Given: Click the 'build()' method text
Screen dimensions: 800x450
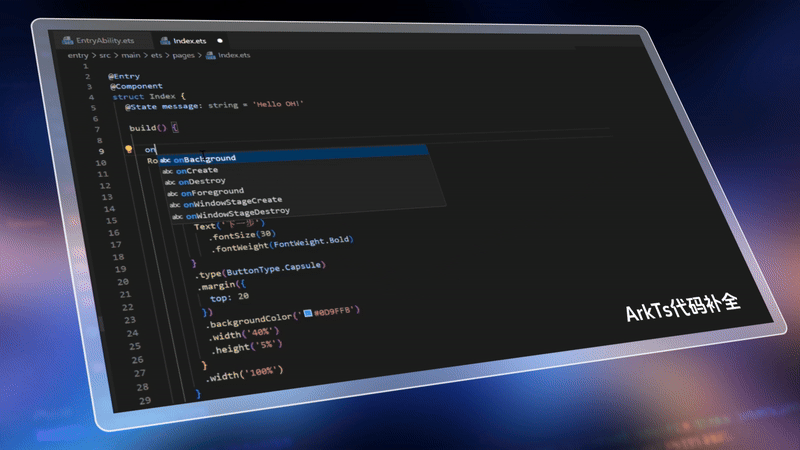Looking at the screenshot, I should [147, 128].
